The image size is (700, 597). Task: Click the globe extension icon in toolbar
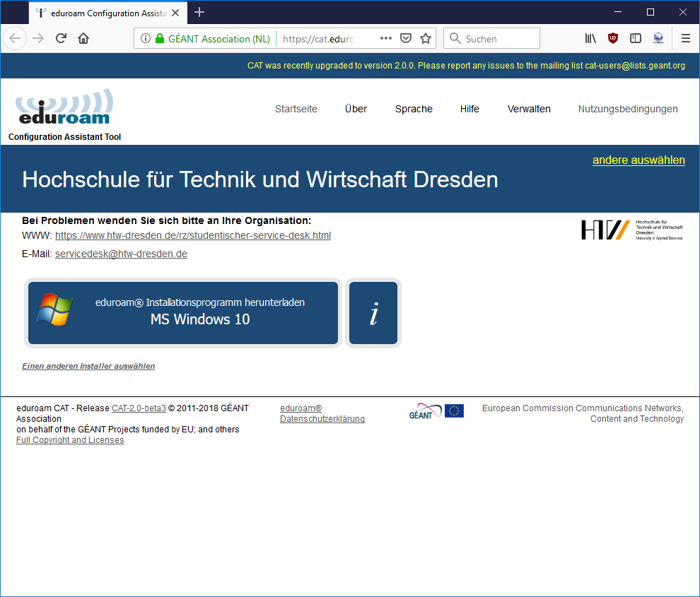point(658,38)
